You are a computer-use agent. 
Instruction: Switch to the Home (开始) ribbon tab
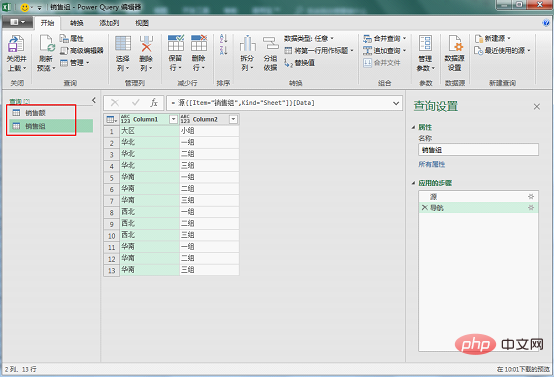coord(47,23)
